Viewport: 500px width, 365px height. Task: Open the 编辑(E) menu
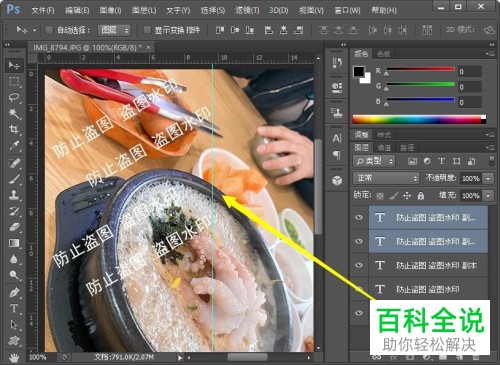click(x=77, y=10)
